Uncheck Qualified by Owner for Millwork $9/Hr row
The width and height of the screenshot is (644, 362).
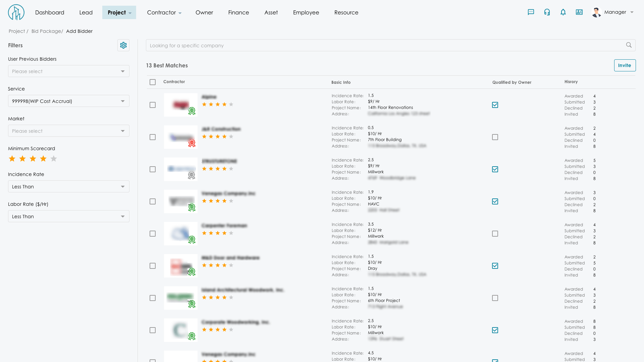(495, 169)
